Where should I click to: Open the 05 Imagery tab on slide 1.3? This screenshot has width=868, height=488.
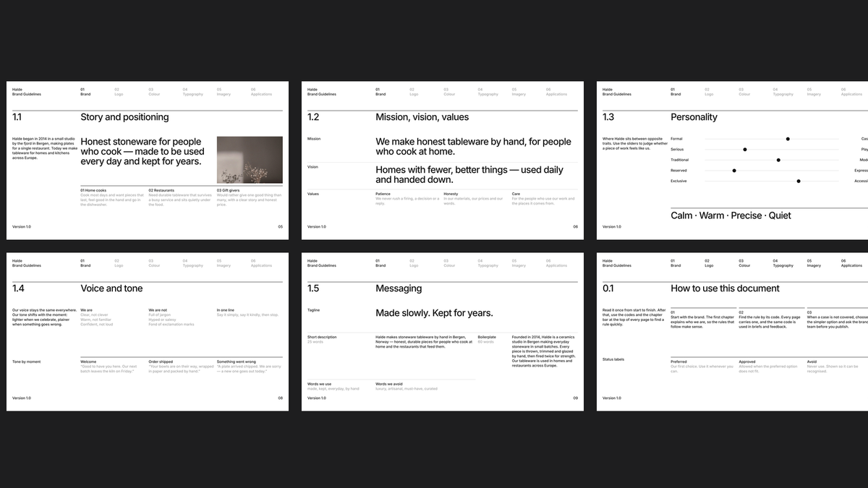click(x=814, y=92)
